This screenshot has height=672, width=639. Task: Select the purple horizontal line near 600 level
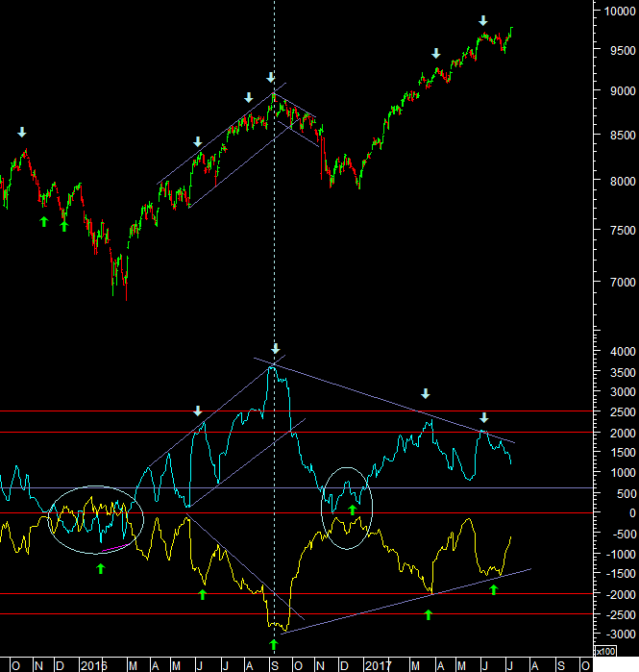point(296,487)
